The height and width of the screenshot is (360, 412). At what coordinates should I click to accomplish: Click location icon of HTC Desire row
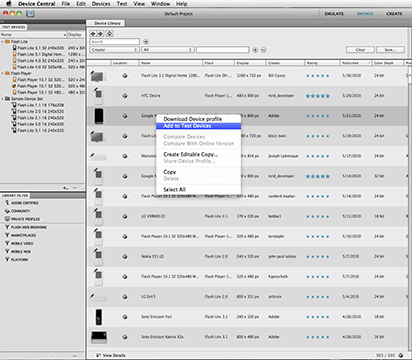click(125, 96)
